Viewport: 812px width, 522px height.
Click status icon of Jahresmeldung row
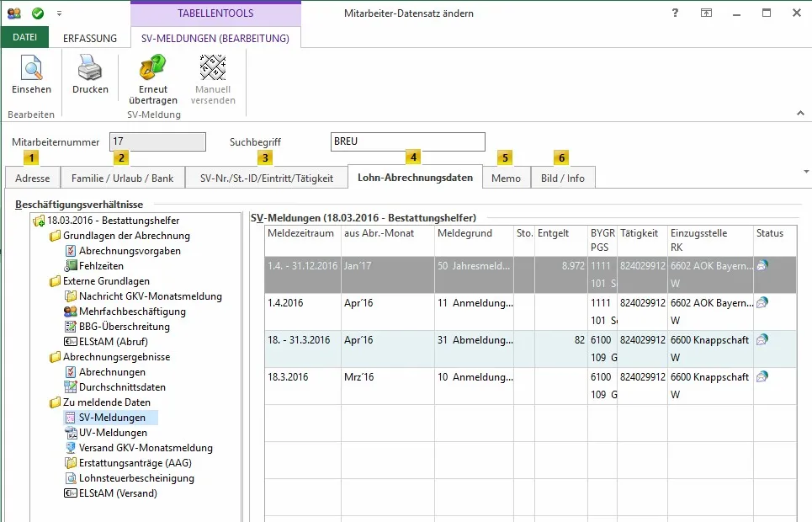762,265
